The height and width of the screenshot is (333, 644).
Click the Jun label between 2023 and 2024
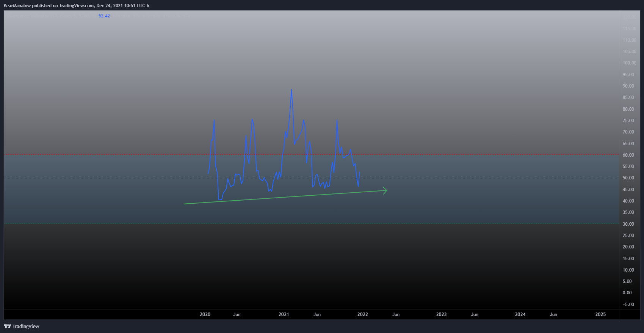(475, 314)
